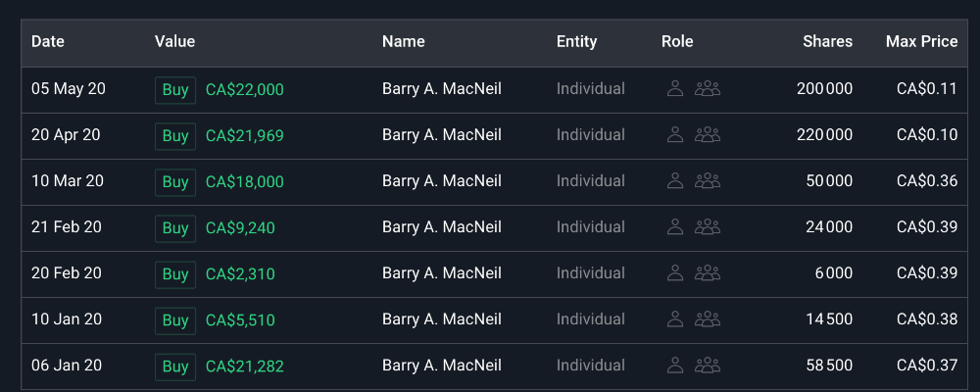Click the single person icon in 21 Feb 20 row

point(674,227)
